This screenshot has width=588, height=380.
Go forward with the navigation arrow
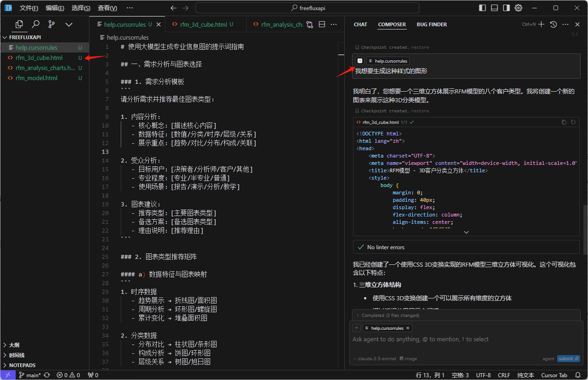click(185, 8)
